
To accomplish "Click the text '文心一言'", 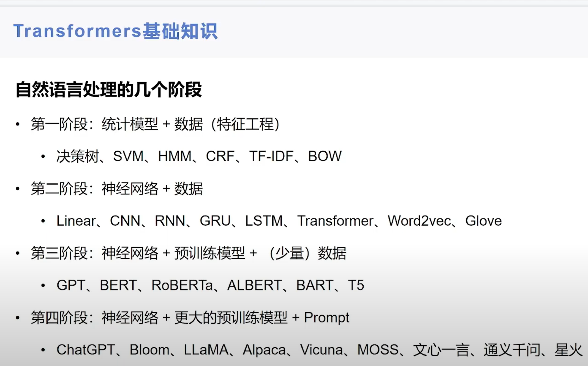I will (x=441, y=350).
